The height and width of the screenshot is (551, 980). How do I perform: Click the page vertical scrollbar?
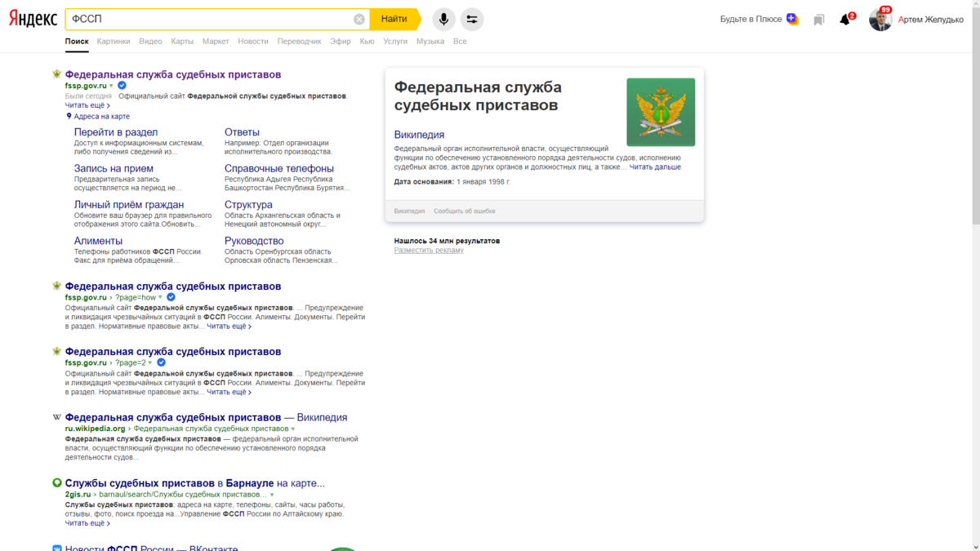976,114
